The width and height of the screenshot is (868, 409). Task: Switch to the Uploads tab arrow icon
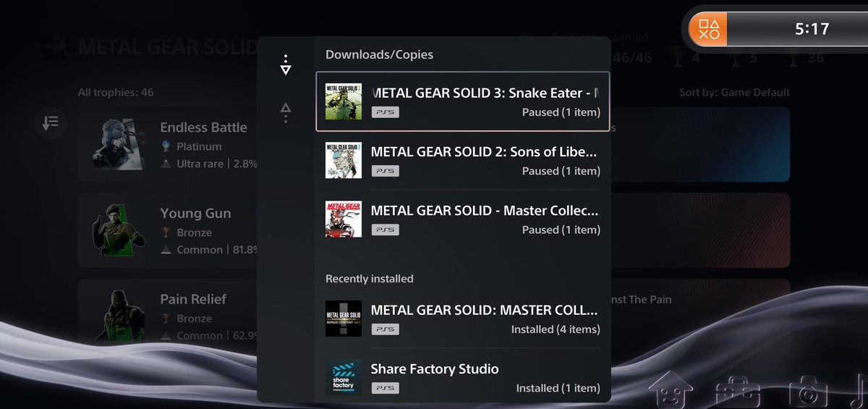click(286, 112)
